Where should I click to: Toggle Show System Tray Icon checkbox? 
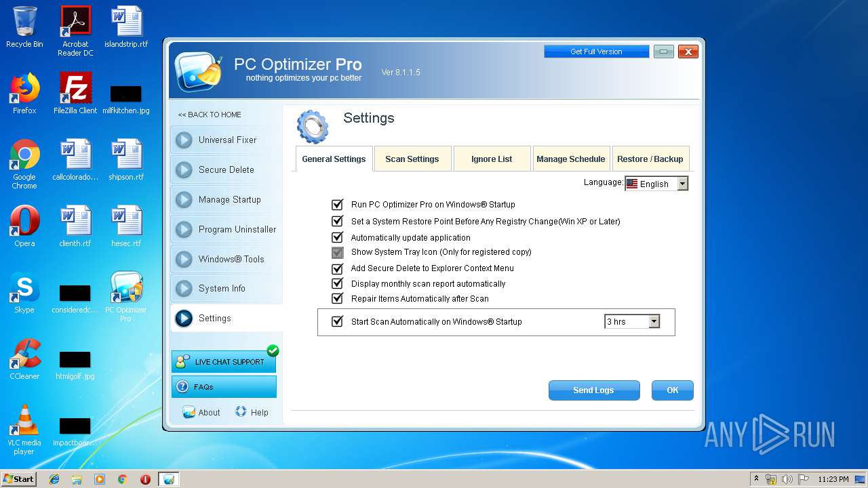pyautogui.click(x=337, y=252)
